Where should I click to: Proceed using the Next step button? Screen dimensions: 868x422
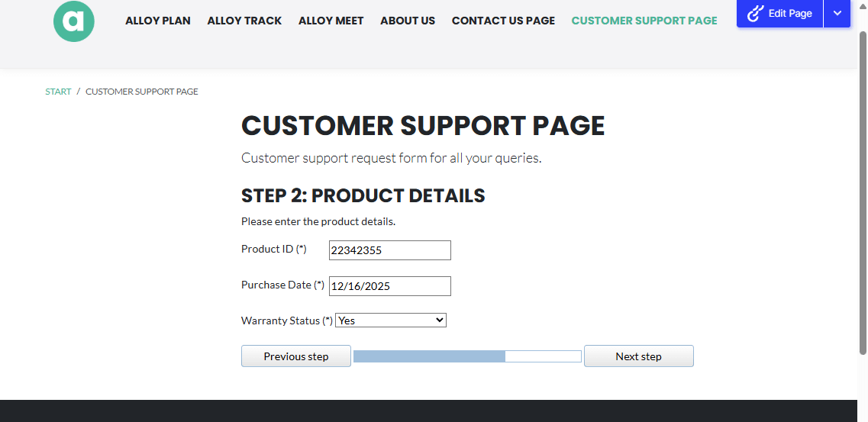(638, 356)
